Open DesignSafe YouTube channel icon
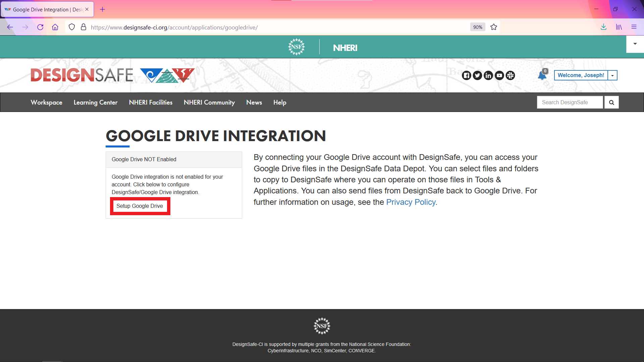644x362 pixels. click(499, 75)
